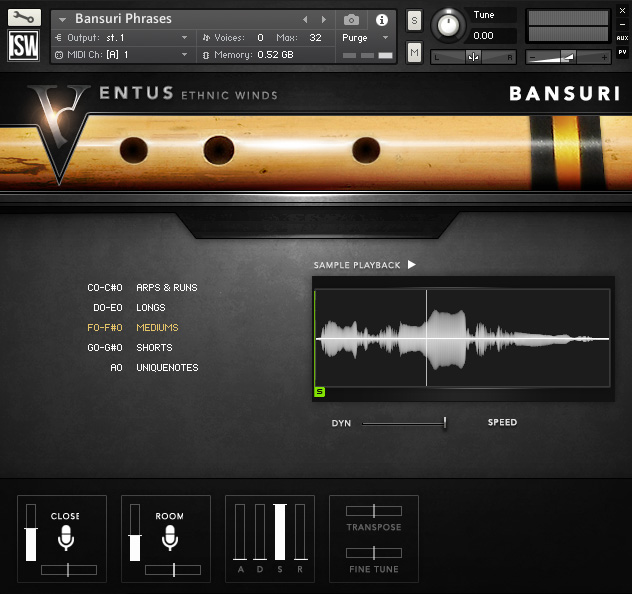Click the green S start marker

pyautogui.click(x=320, y=392)
